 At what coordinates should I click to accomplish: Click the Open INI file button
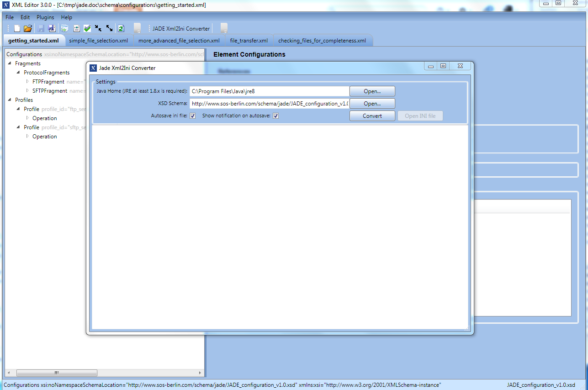420,116
